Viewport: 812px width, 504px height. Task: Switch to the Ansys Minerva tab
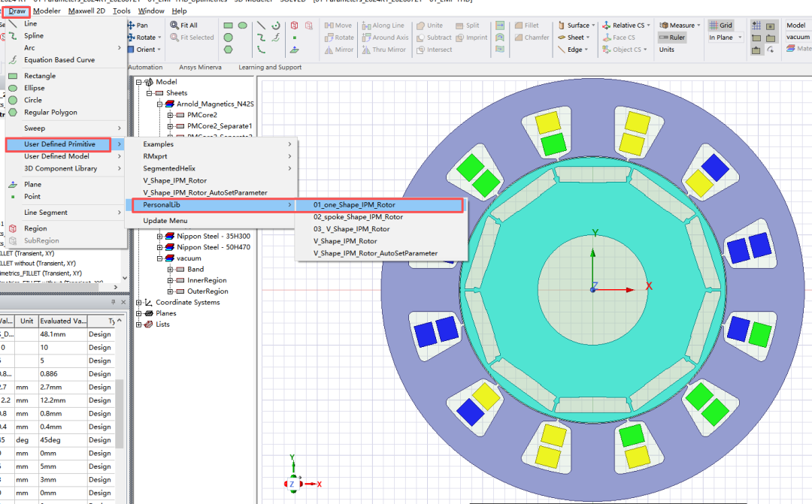tap(201, 68)
